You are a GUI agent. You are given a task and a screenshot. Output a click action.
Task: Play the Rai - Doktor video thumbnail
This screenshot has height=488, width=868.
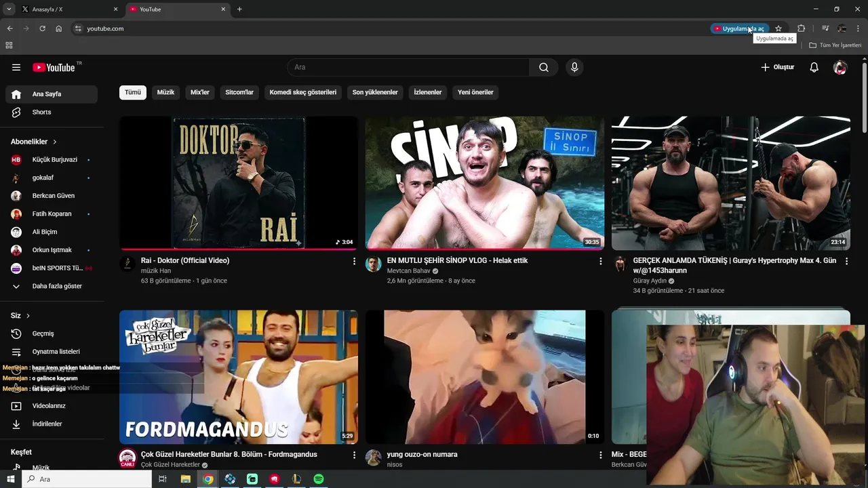(x=239, y=183)
